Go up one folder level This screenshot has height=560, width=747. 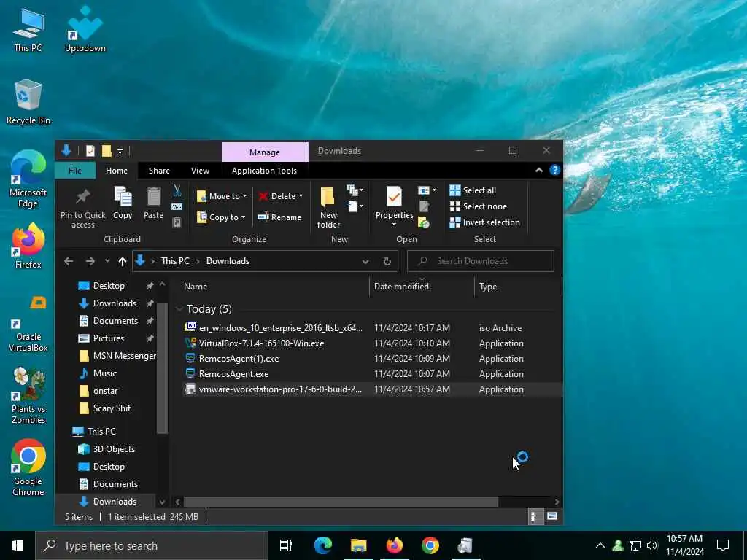123,261
